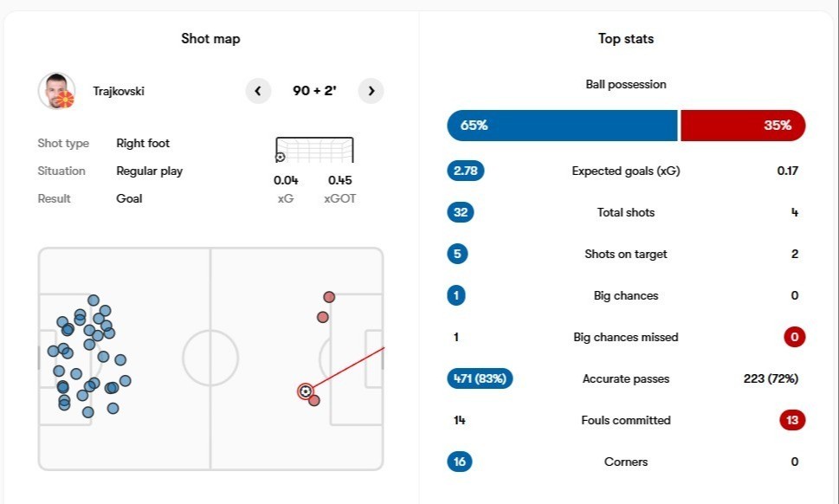Click the Expected goals (xG) stat label
Viewport: 839px width, 504px height.
tap(626, 171)
